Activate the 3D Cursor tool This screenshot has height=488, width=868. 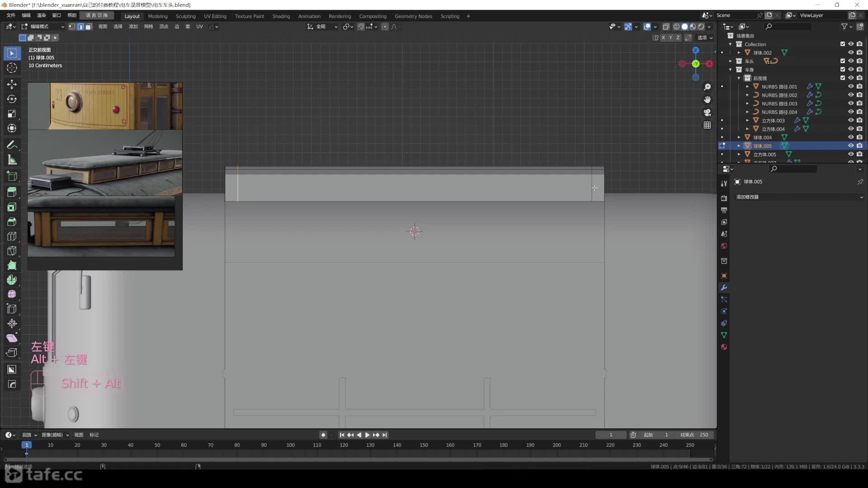coord(12,68)
